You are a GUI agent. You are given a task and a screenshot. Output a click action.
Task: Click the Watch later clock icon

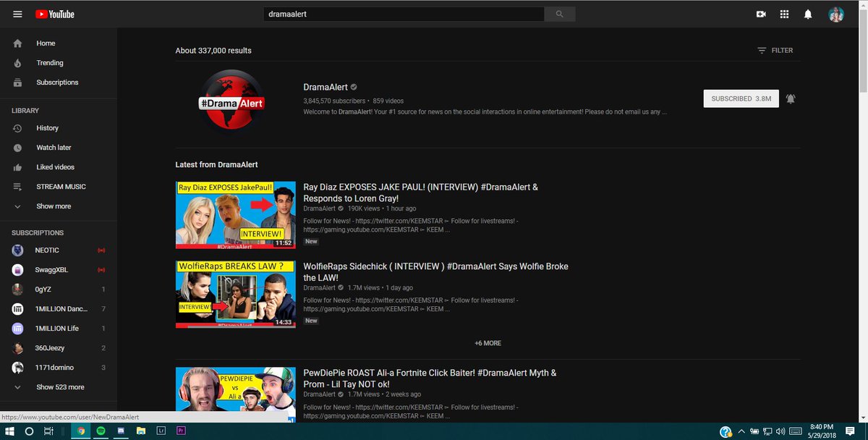[17, 148]
